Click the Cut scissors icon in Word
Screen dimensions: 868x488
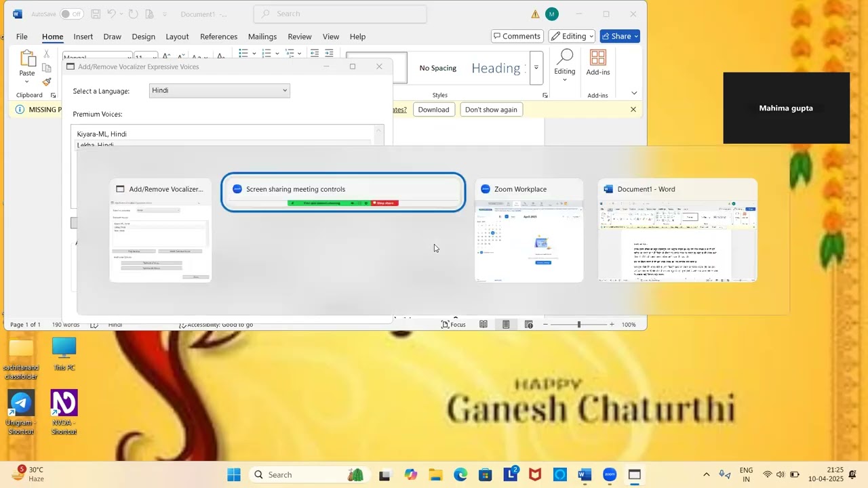tap(47, 54)
